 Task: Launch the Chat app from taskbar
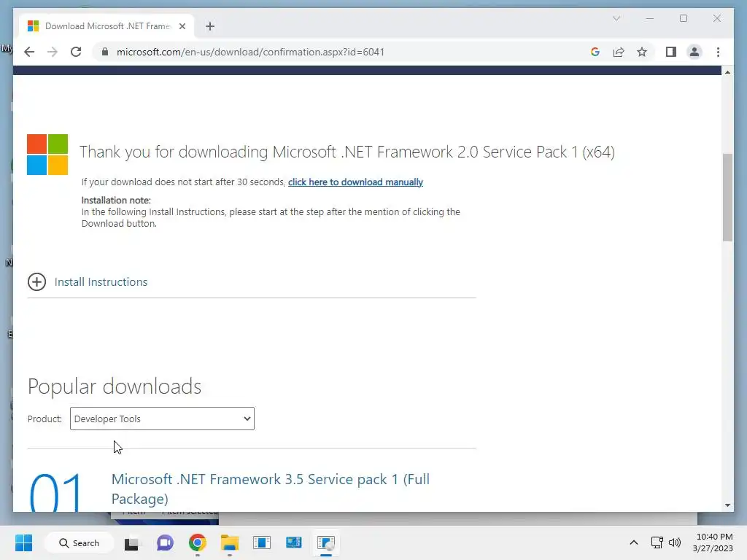tap(165, 542)
